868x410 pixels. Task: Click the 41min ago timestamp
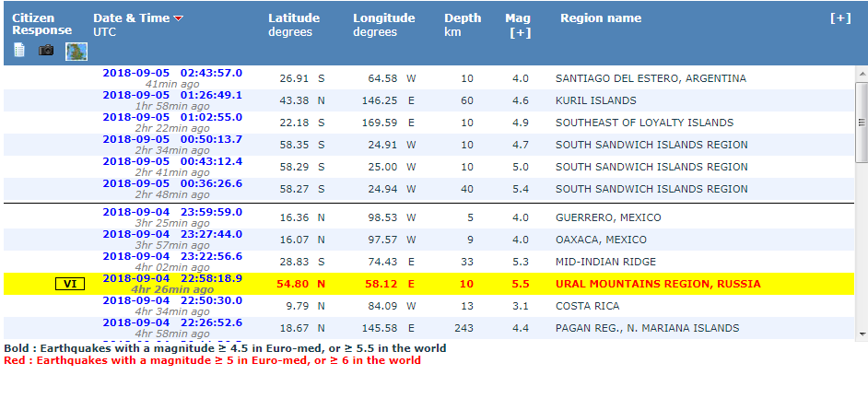172,84
